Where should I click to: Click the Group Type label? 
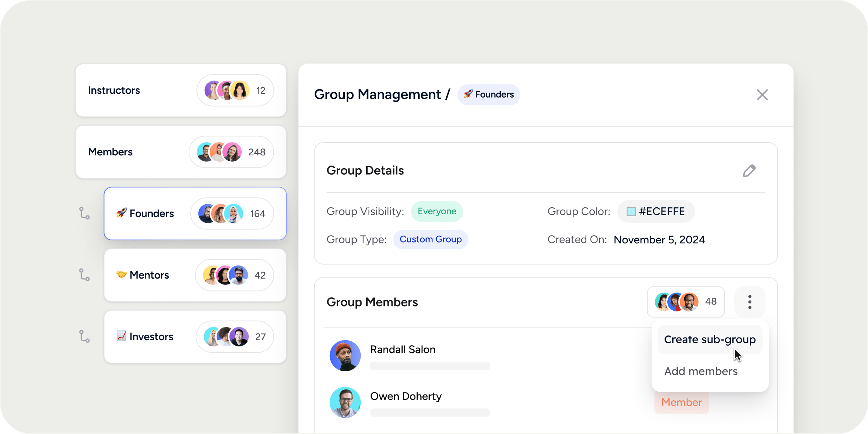(x=356, y=239)
